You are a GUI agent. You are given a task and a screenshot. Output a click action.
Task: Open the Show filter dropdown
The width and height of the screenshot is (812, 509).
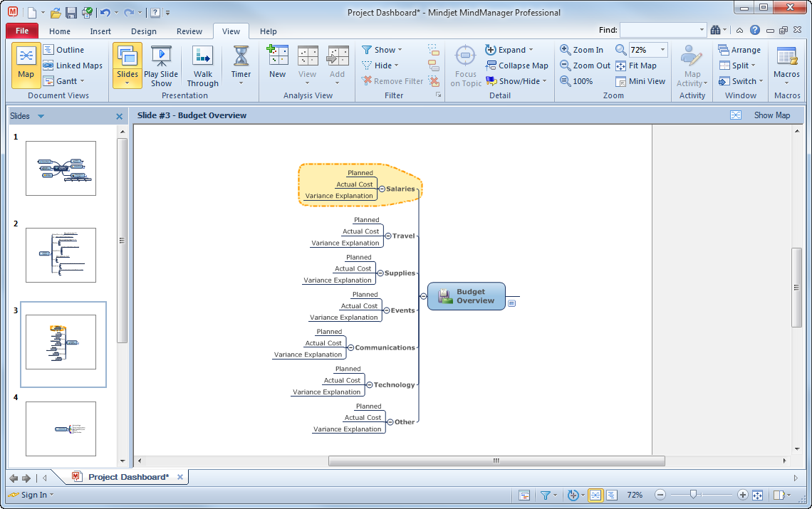[x=382, y=50]
